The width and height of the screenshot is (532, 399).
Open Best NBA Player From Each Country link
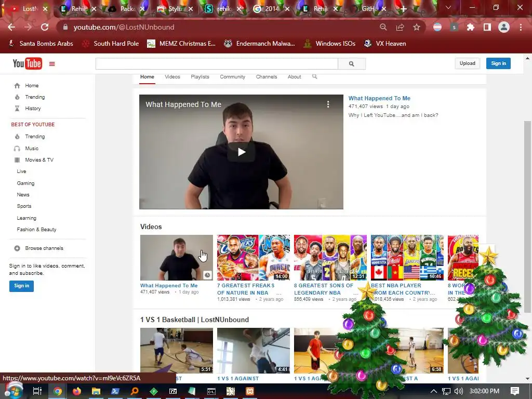[x=403, y=289]
